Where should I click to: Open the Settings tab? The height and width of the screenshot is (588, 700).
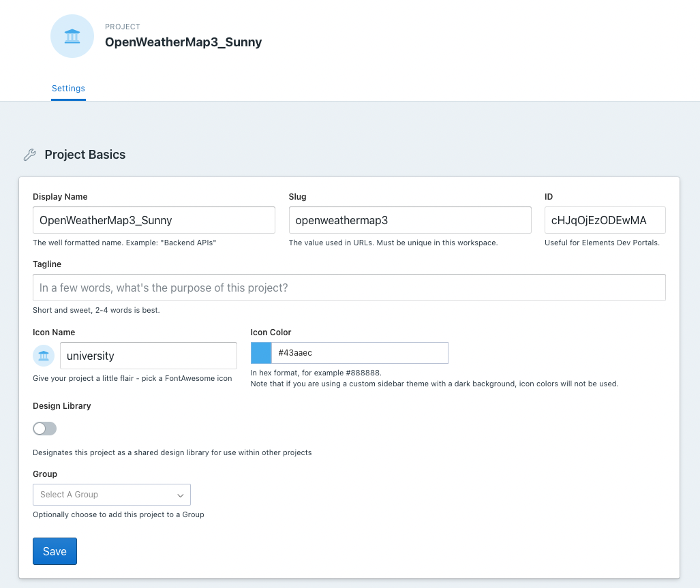point(68,89)
